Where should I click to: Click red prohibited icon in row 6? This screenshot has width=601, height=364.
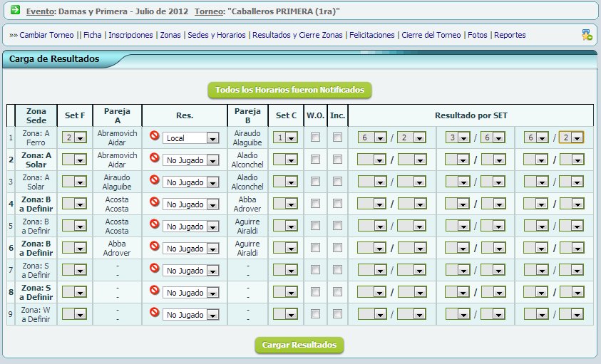154,246
